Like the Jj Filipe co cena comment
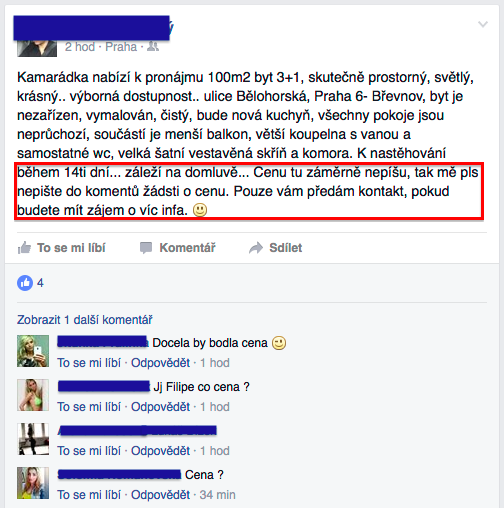 [x=89, y=407]
